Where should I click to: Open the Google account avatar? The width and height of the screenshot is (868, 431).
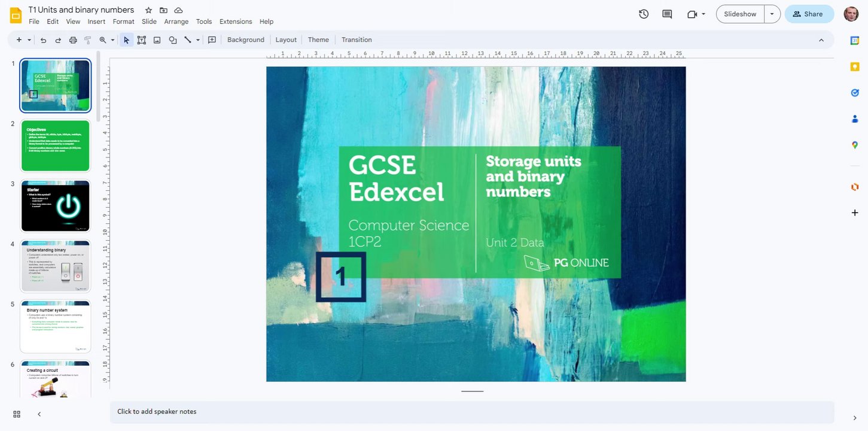[x=851, y=14]
